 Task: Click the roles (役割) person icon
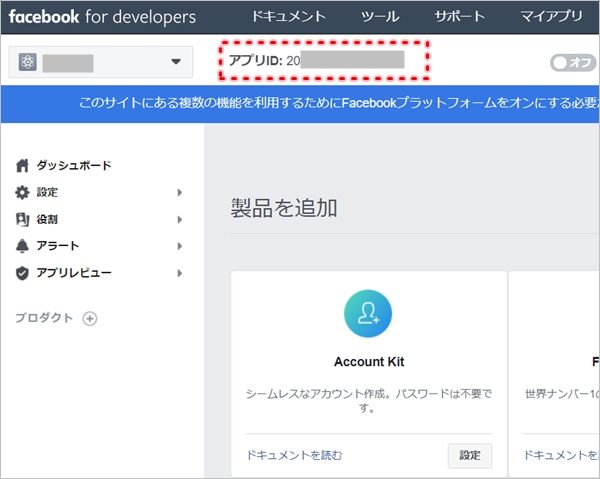coord(22,220)
